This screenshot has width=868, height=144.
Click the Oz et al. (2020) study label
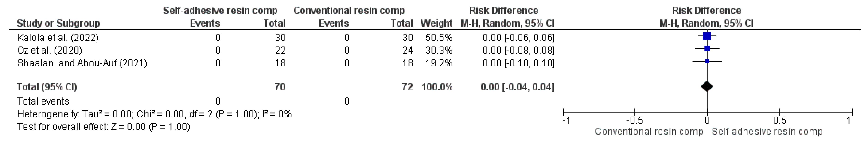click(49, 50)
